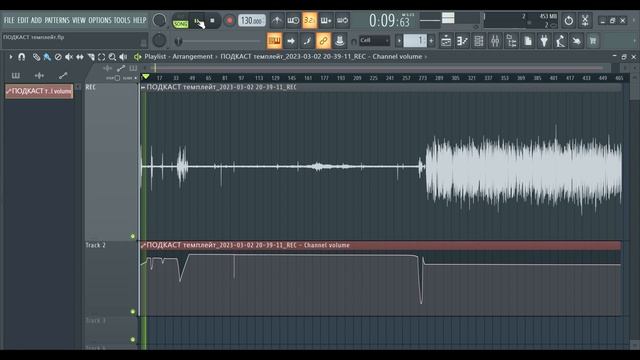The width and height of the screenshot is (640, 360).
Task: Open the plugin picker plug icon
Action: 544,41
